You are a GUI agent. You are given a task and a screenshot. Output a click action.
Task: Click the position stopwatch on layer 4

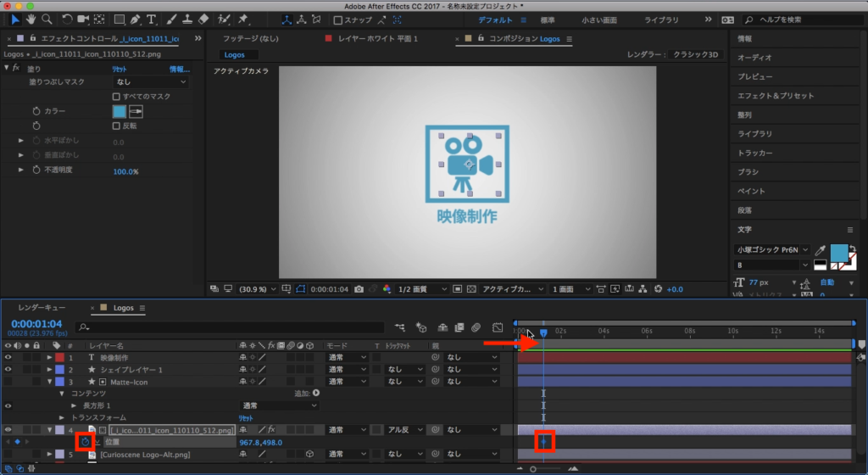point(86,442)
